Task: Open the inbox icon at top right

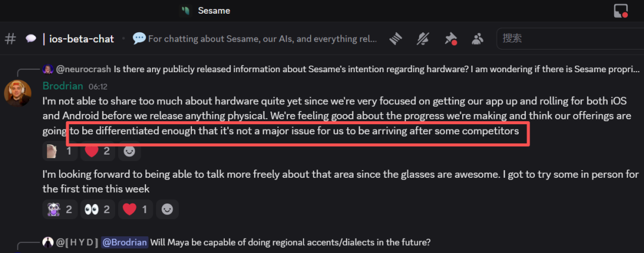Action: (x=621, y=11)
